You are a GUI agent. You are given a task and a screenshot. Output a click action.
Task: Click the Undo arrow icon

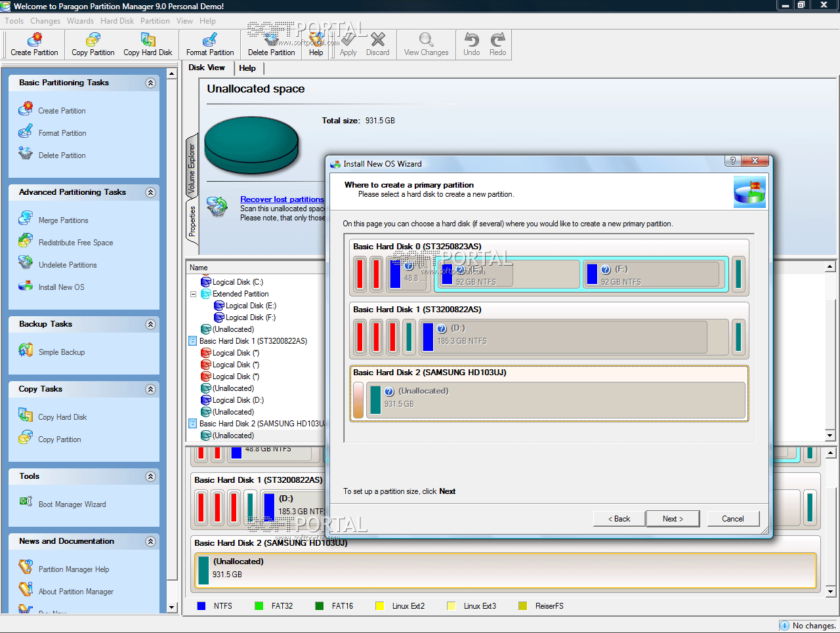click(x=472, y=39)
